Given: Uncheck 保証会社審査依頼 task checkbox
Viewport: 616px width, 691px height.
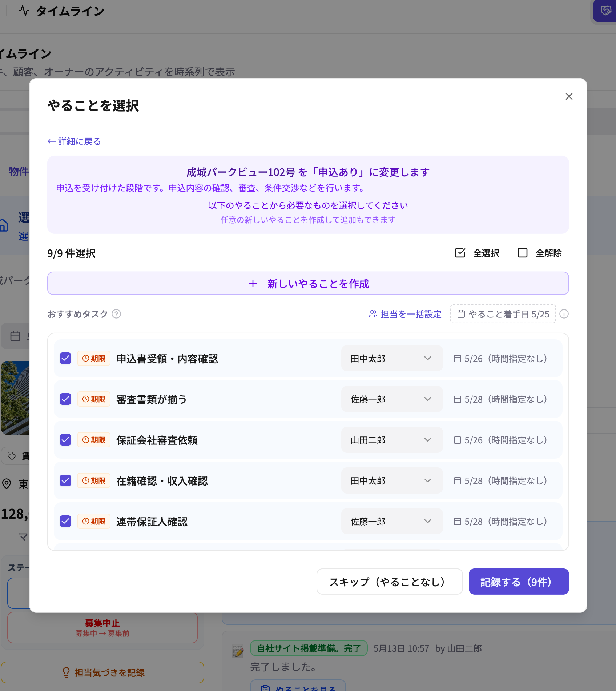Looking at the screenshot, I should [x=65, y=440].
